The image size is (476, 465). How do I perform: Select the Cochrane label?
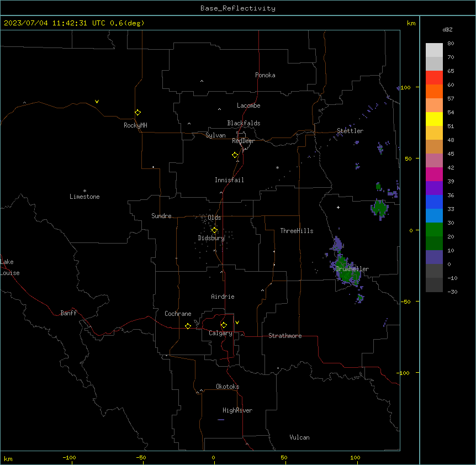coord(178,314)
